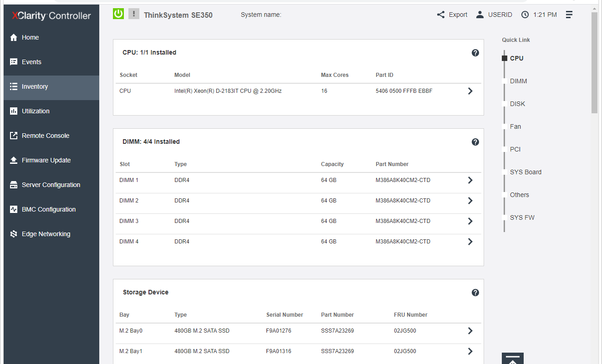Click the Utilization chart icon in sidebar

pyautogui.click(x=14, y=111)
